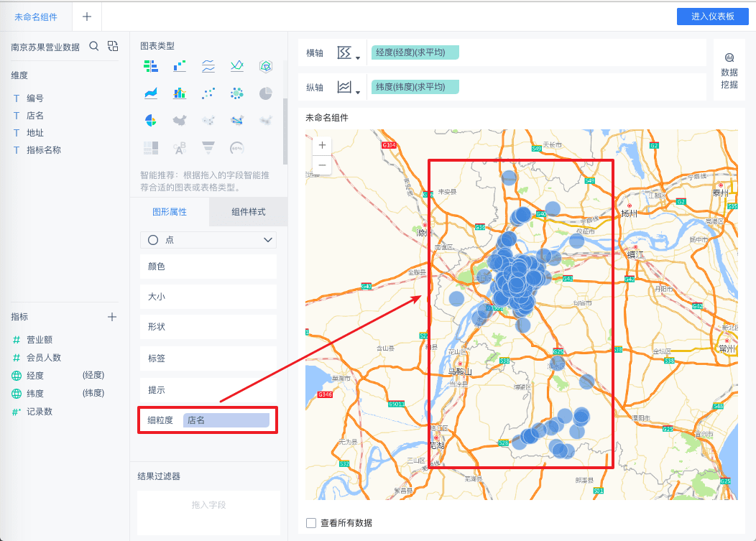Click the 提示 attribute drop box
This screenshot has height=541, width=756.
pos(208,390)
